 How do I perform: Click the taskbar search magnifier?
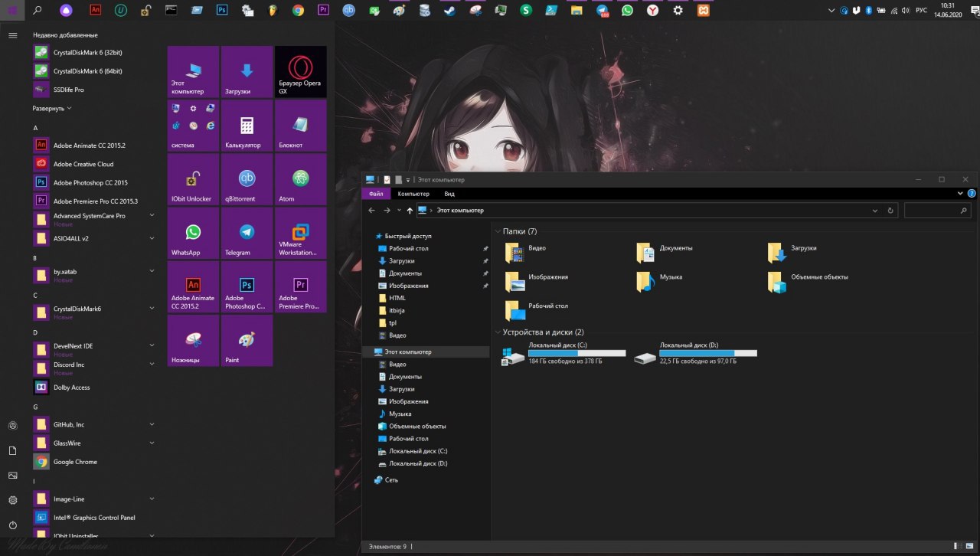[38, 11]
